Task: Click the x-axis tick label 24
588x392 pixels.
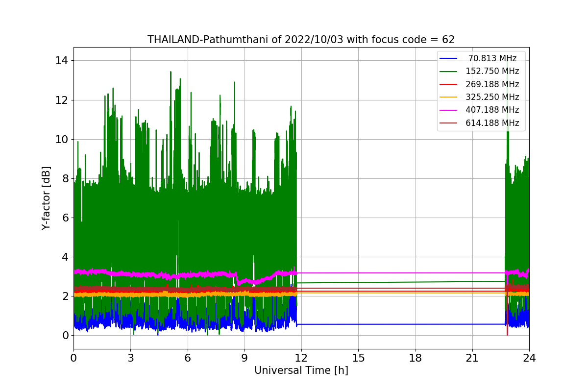Action: pos(529,358)
